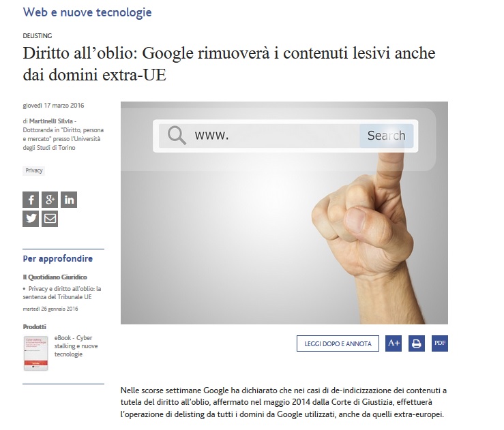This screenshot has height=430, width=504.
Task: Open Privacy e diritto all'oblio related article
Action: point(62,292)
